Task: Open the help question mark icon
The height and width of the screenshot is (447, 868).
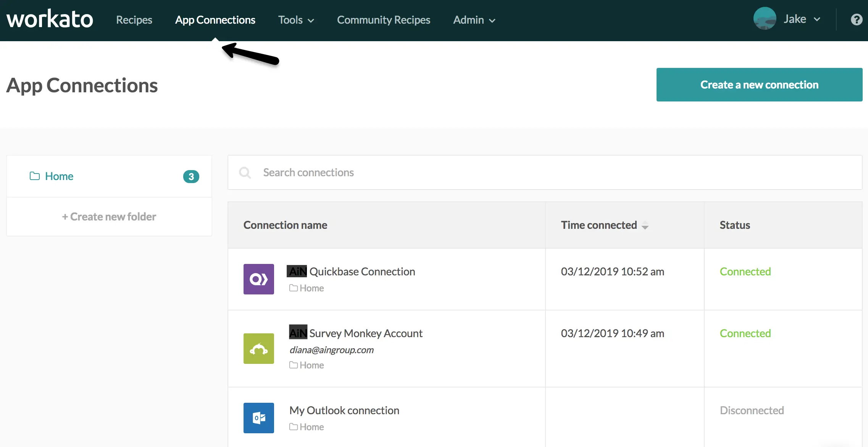Action: click(857, 19)
